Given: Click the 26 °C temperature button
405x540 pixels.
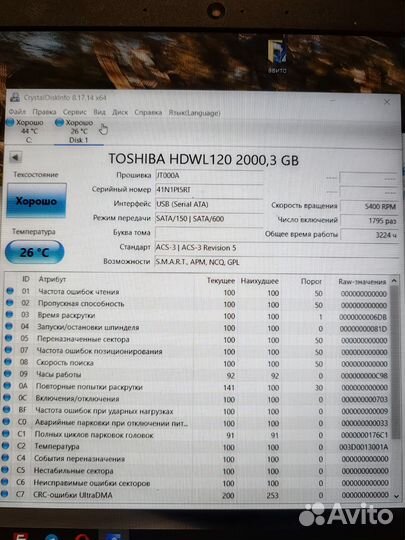Looking at the screenshot, I should (x=35, y=252).
